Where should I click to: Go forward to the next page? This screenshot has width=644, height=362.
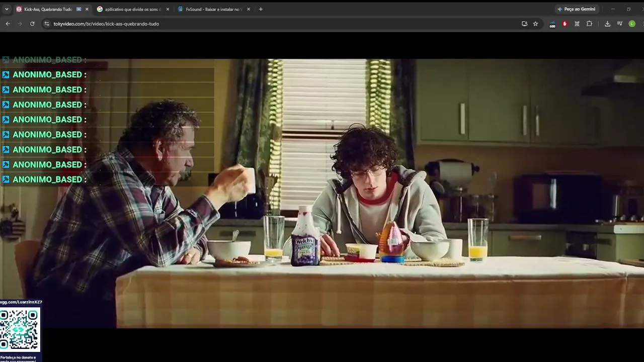pyautogui.click(x=20, y=24)
